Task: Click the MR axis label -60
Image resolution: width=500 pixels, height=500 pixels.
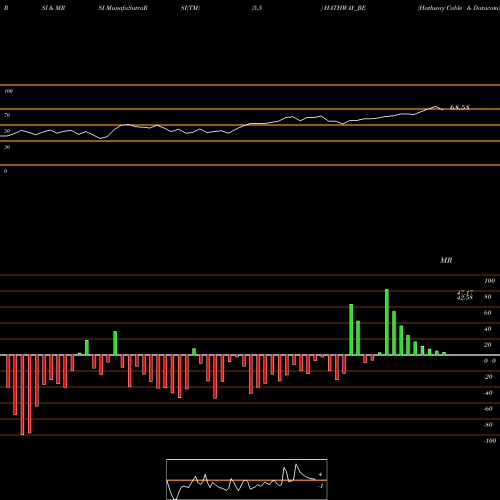Action: click(x=488, y=409)
